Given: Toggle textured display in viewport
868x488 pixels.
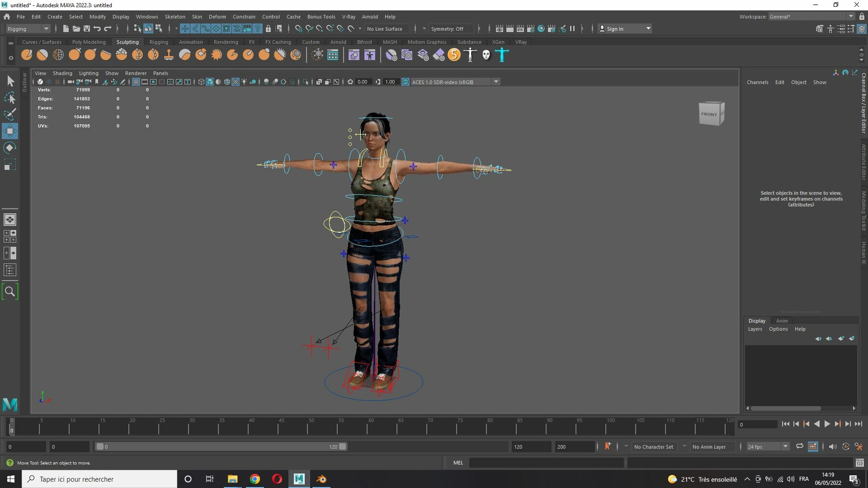Looking at the screenshot, I should click(235, 82).
